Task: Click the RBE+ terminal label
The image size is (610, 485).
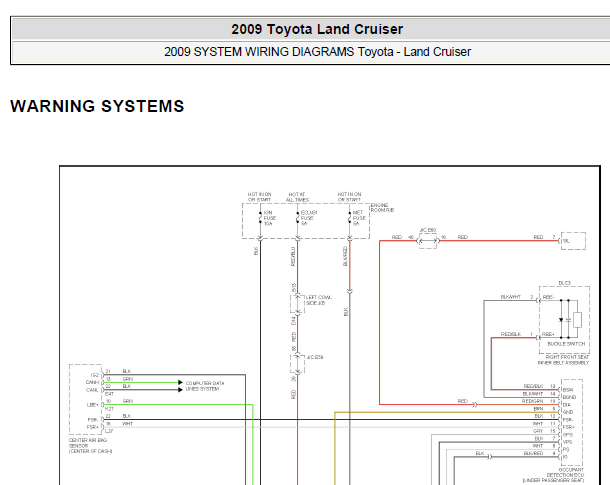Action: coord(548,334)
